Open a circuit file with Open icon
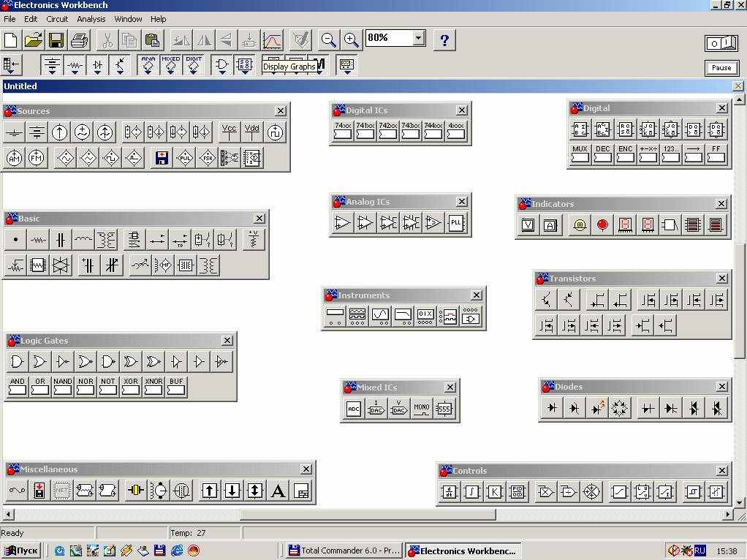The height and width of the screenshot is (560, 747). pos(34,40)
